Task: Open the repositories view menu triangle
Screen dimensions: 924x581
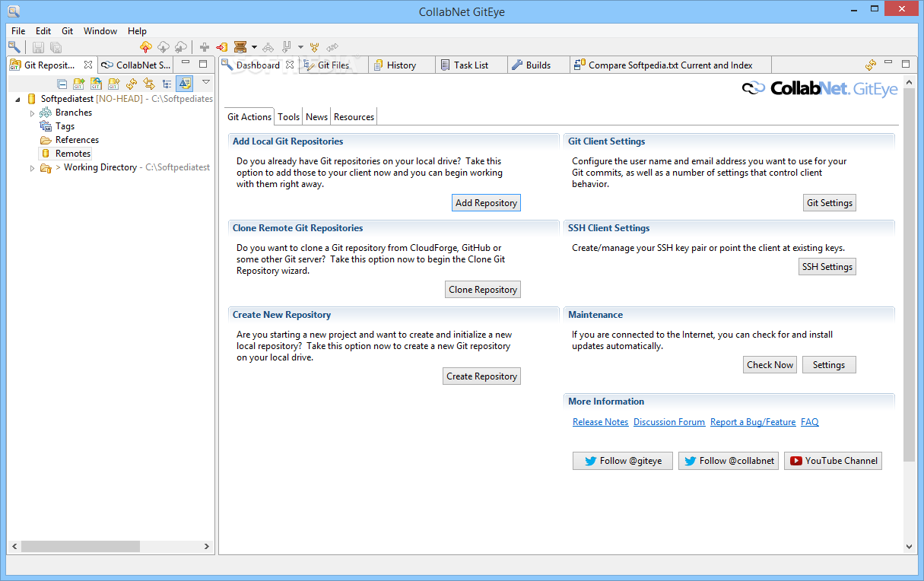Action: point(206,82)
